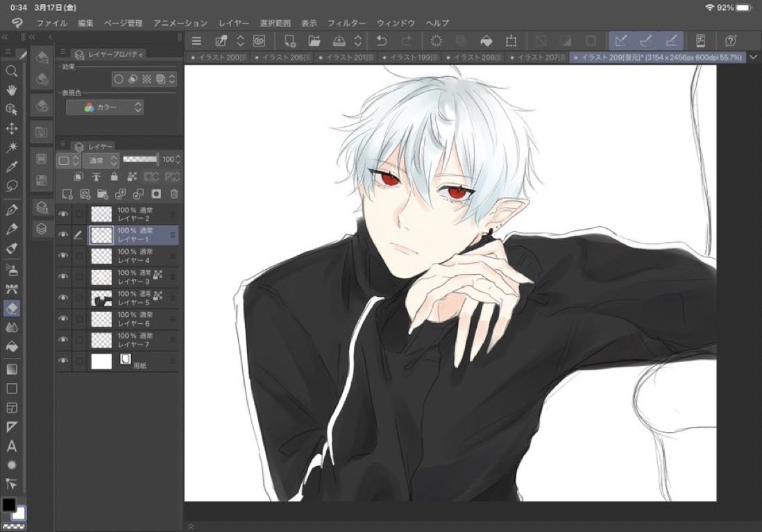Select the Fill bucket tool in left toolbar
This screenshot has height=532, width=762.
pos(12,347)
